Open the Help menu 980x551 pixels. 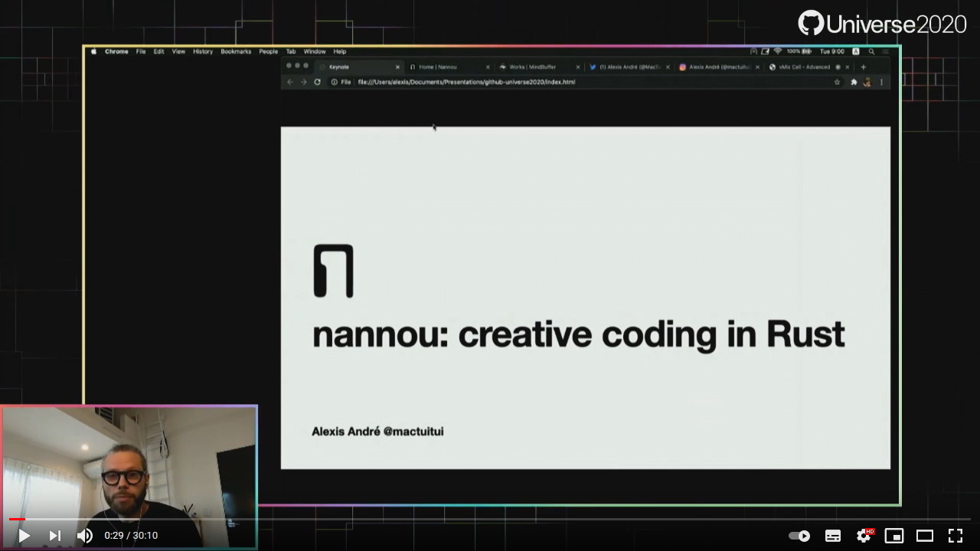coord(340,51)
